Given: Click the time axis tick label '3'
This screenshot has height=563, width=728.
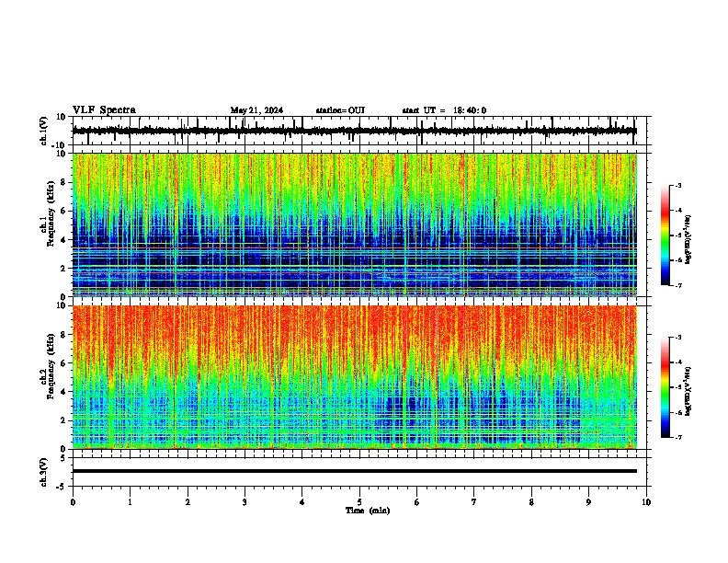Looking at the screenshot, I should click(245, 502).
